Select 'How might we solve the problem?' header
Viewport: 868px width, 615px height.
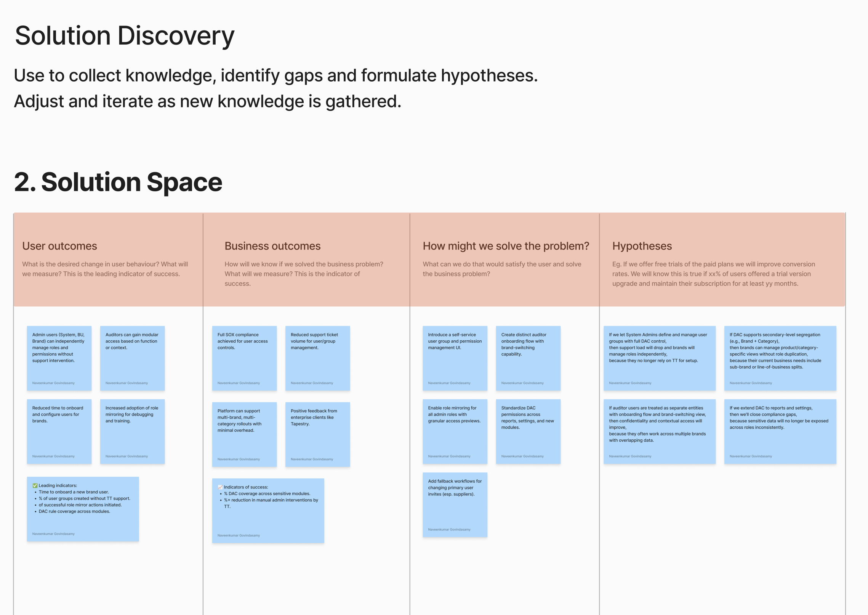point(506,246)
